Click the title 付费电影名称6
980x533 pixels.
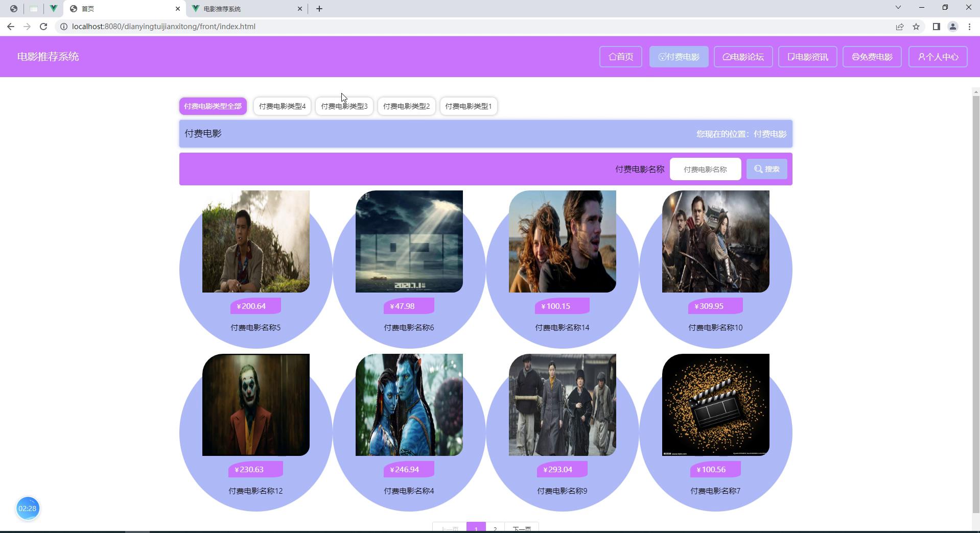point(409,328)
